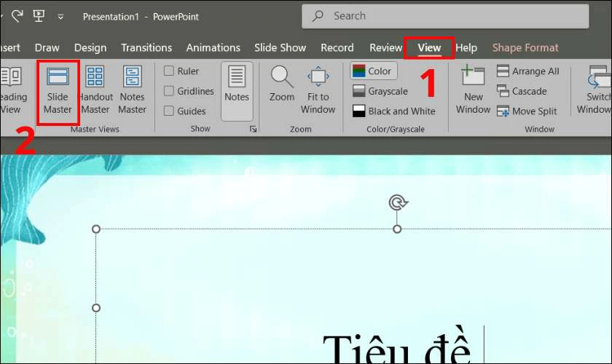612x364 pixels.
Task: Select Color view mode
Action: (x=373, y=71)
